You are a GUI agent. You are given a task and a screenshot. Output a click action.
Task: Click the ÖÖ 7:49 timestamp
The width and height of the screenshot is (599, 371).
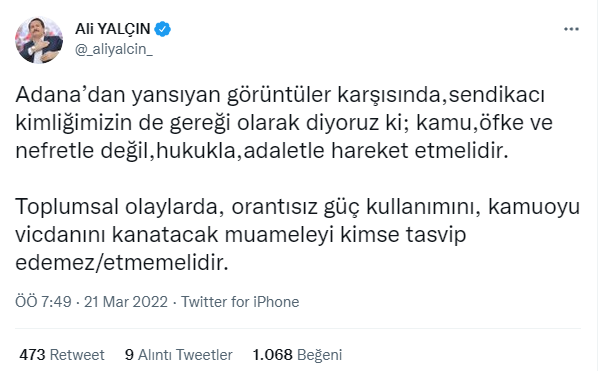[43, 302]
